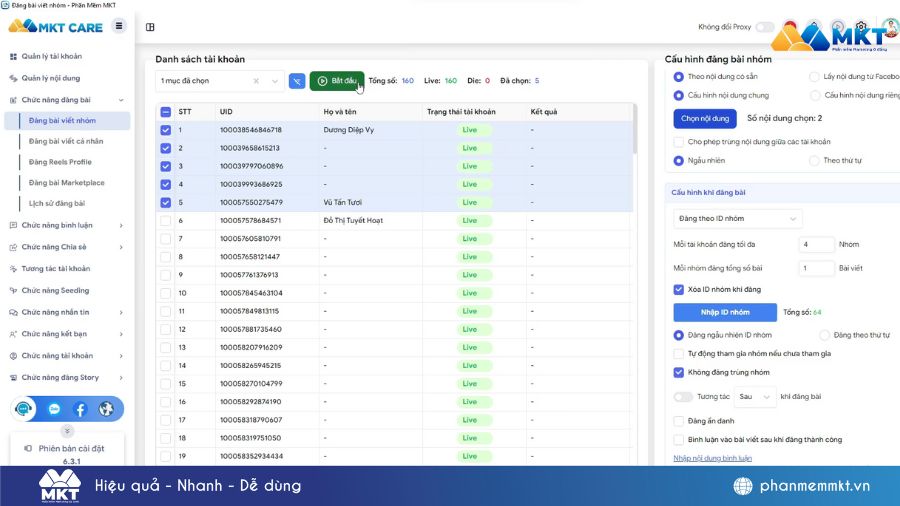
Task: Clear selection with the X in the filter box
Action: tap(256, 81)
